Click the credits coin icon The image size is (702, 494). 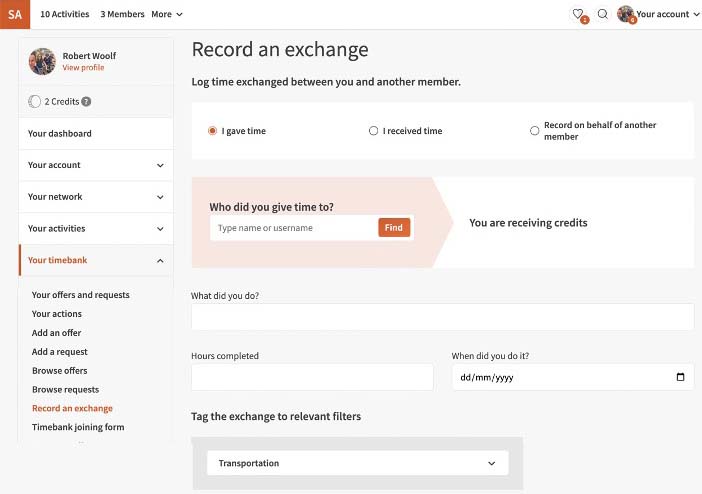[x=35, y=101]
